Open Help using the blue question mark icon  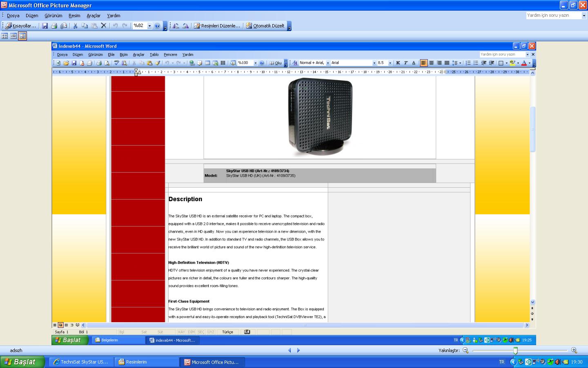[x=157, y=26]
